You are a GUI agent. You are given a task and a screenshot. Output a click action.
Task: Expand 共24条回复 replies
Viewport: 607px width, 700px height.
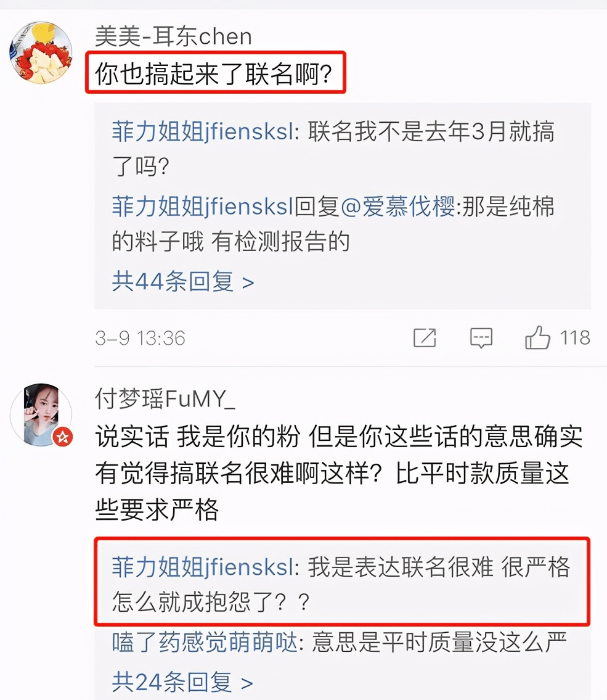click(182, 681)
